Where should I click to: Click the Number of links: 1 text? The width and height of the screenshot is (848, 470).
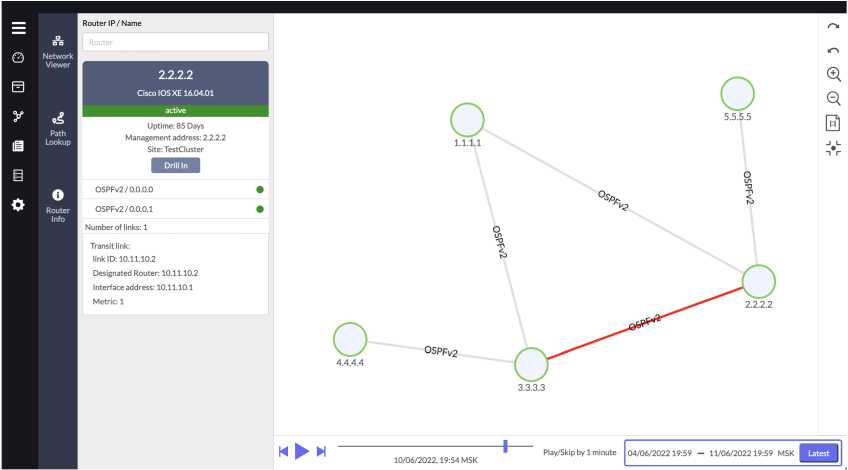[116, 227]
